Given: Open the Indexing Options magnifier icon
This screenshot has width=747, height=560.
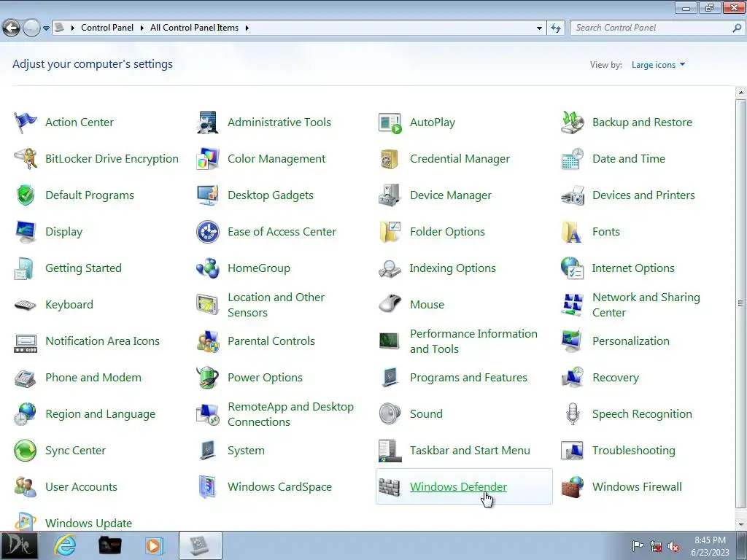Looking at the screenshot, I should (x=390, y=268).
